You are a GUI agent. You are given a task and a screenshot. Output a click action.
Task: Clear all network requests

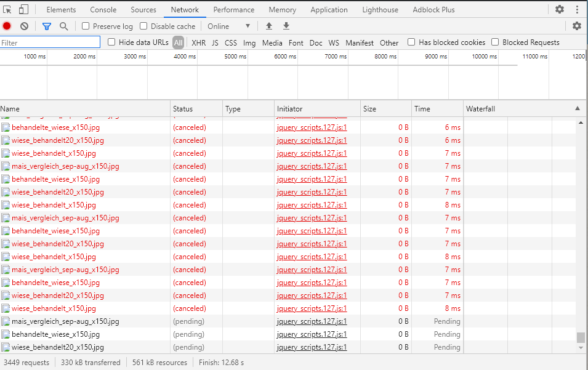click(23, 26)
